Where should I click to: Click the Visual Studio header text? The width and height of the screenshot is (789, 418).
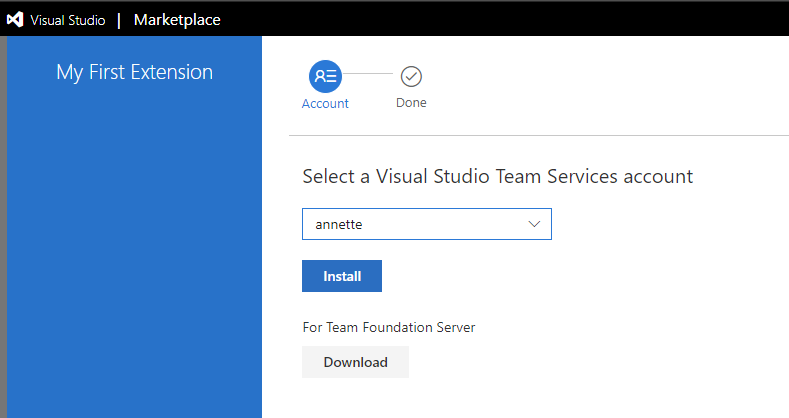[67, 20]
